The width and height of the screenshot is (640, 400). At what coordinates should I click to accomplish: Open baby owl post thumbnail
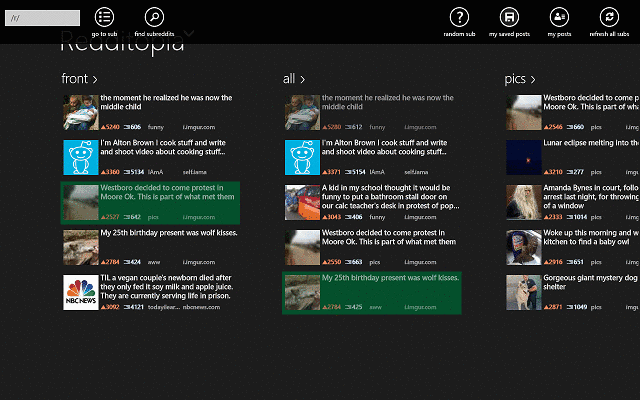click(524, 247)
